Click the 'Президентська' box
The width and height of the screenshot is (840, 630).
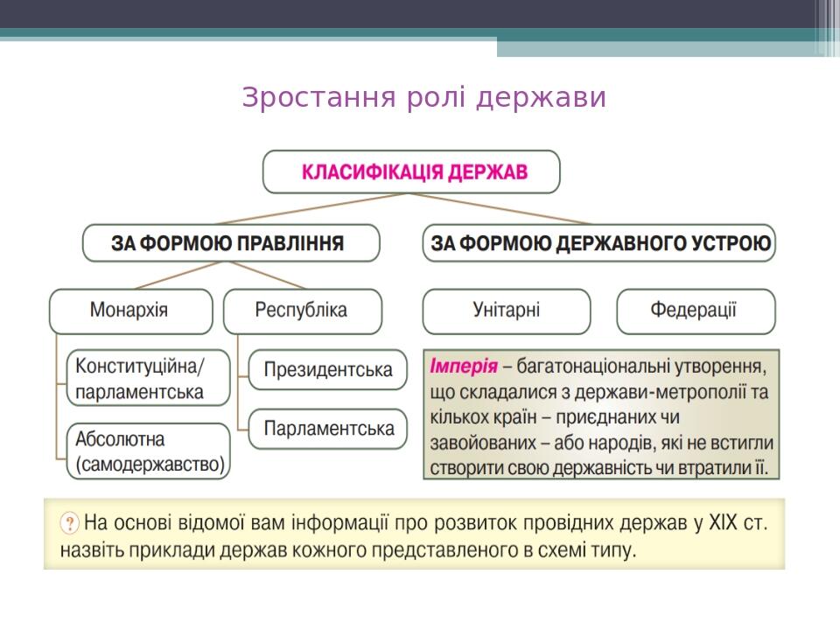click(x=328, y=369)
